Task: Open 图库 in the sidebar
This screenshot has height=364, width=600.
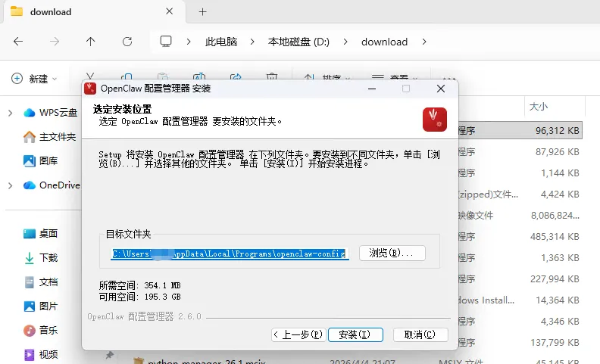Action: click(x=41, y=160)
